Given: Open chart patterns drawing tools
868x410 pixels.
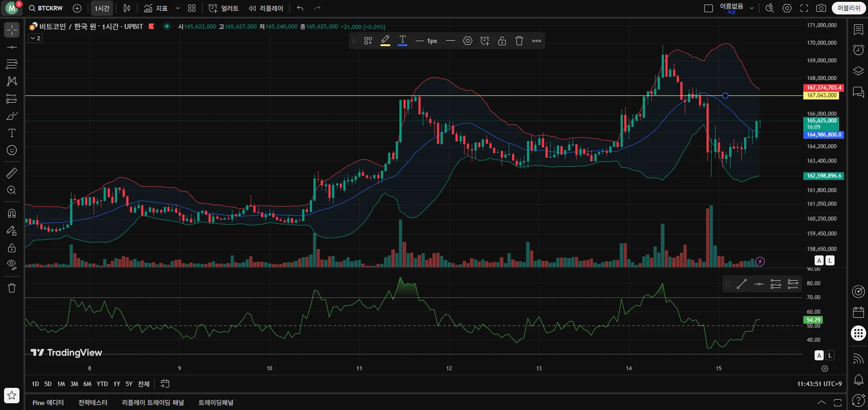Looking at the screenshot, I should [x=12, y=81].
